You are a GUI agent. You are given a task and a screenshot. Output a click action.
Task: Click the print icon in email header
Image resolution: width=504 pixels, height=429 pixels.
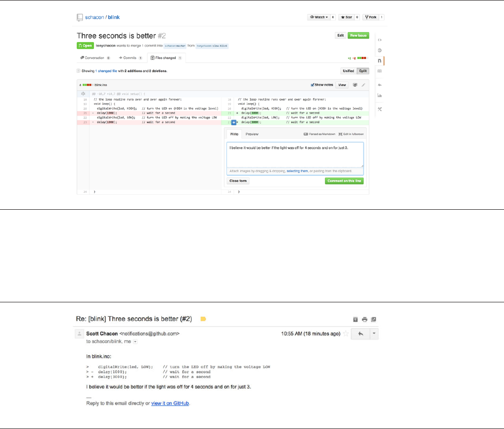(364, 319)
